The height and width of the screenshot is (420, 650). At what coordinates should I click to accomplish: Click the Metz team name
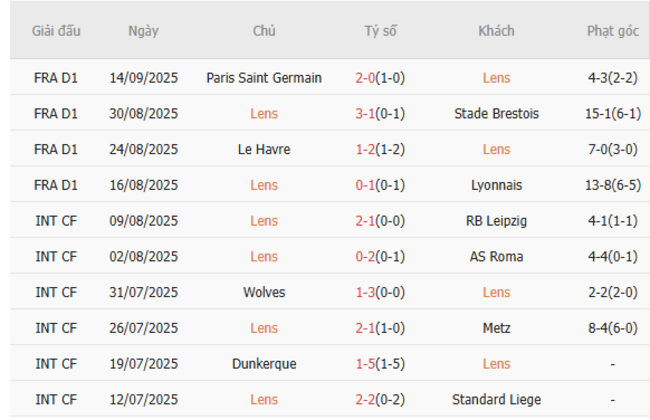tap(496, 328)
